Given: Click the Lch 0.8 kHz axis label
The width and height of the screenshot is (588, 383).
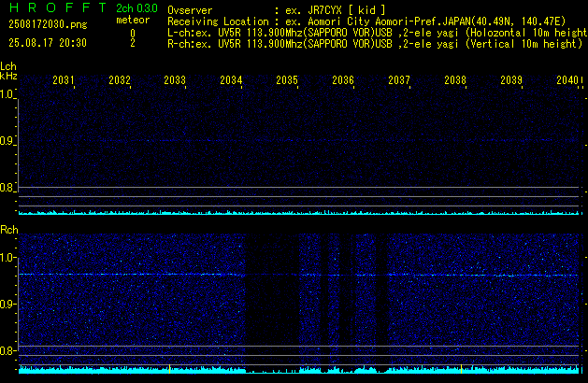Looking at the screenshot, I should point(7,188).
